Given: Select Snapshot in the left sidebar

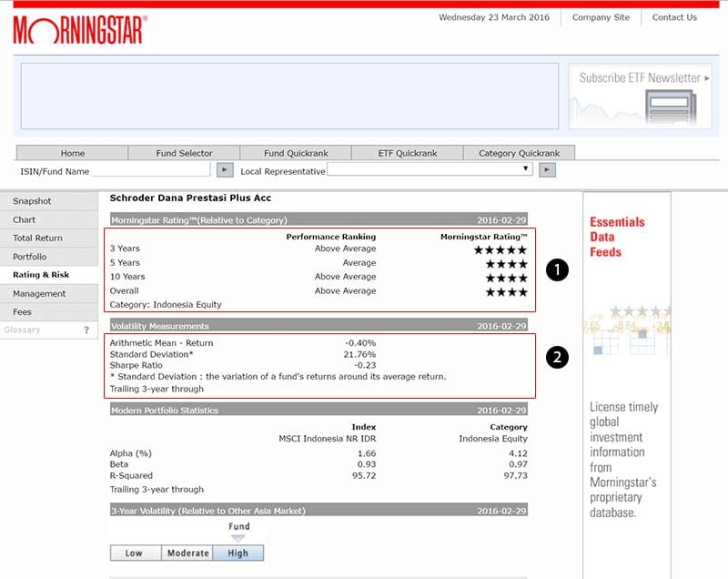Looking at the screenshot, I should [x=33, y=201].
